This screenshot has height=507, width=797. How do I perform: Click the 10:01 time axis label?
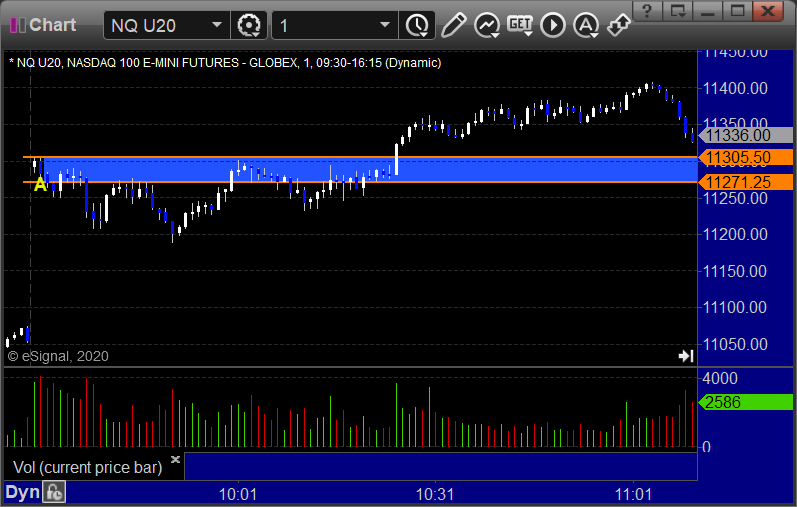pos(238,494)
